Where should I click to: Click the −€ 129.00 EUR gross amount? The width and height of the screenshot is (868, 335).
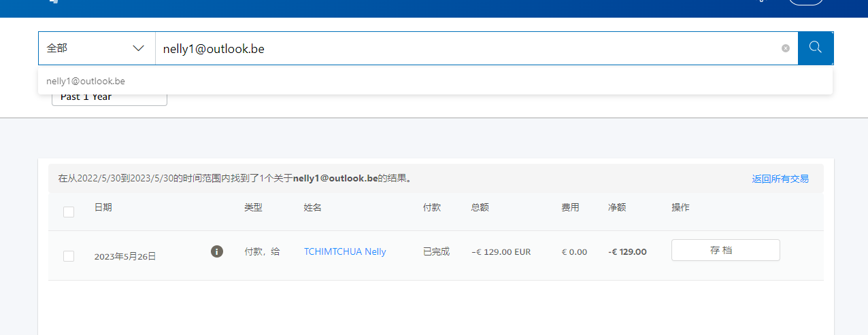coord(501,251)
